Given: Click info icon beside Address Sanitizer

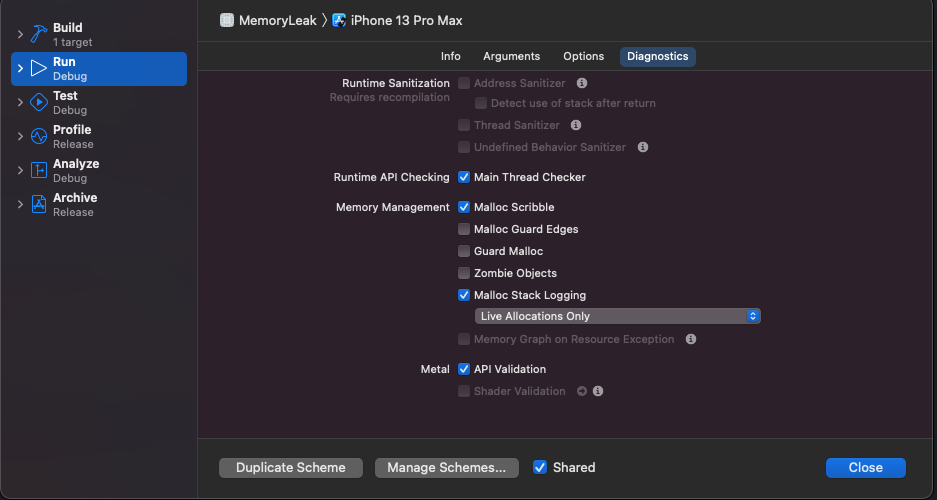Looking at the screenshot, I should [582, 83].
